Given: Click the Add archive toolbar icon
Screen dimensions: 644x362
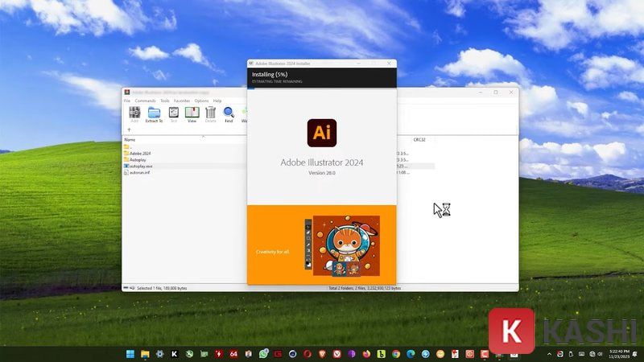Looking at the screenshot, I should [134, 112].
